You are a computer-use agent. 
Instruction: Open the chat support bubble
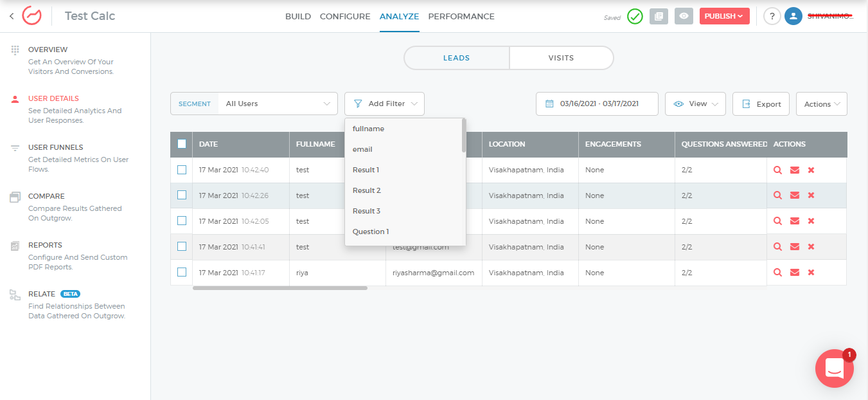pyautogui.click(x=834, y=368)
